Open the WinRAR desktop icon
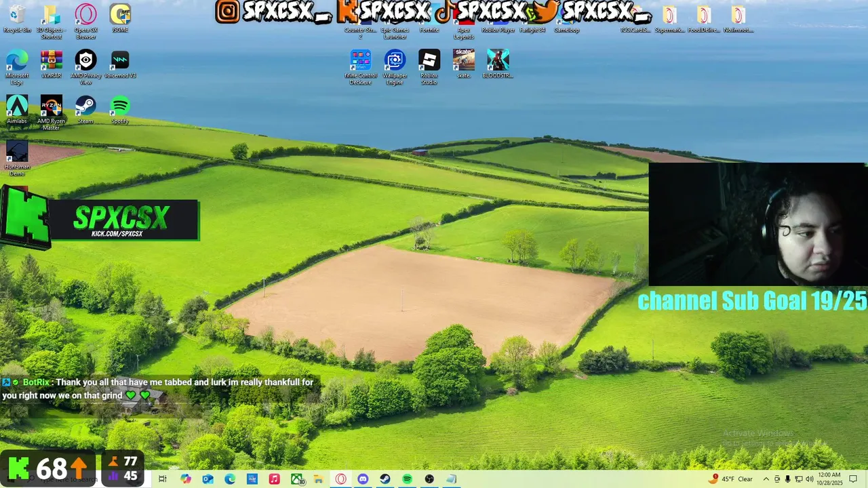This screenshot has height=488, width=868. coord(51,64)
